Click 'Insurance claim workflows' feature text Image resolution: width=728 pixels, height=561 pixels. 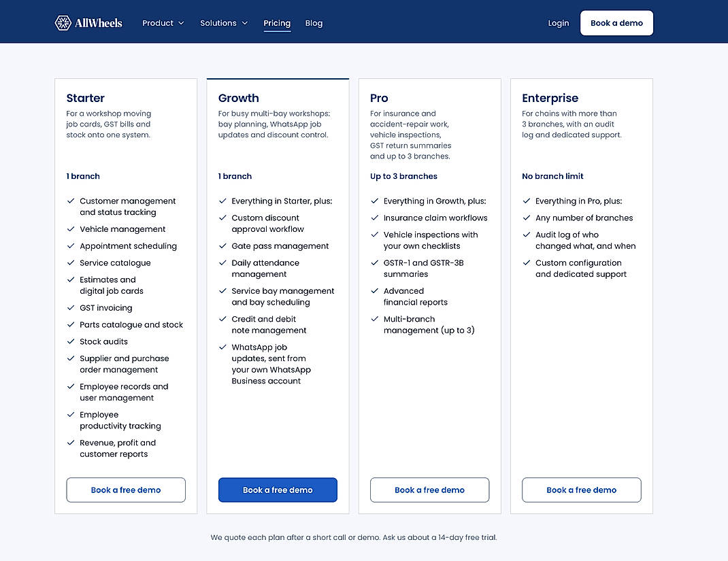(435, 218)
